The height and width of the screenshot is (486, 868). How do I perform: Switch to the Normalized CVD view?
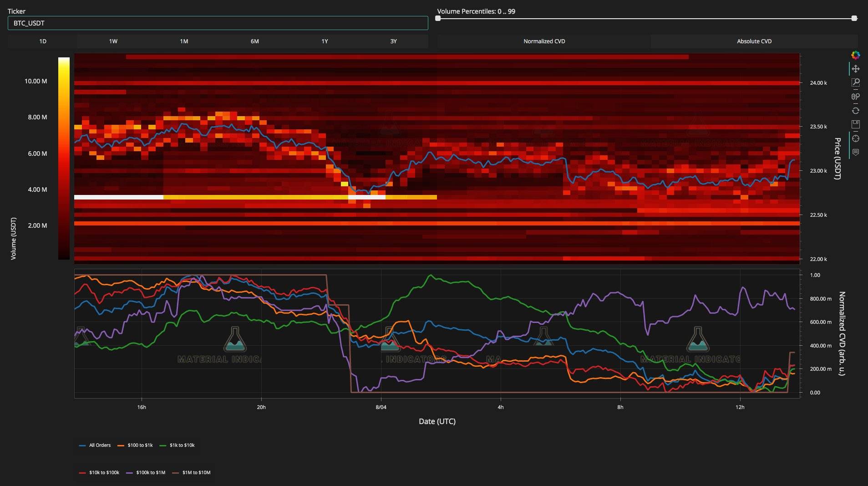[544, 41]
